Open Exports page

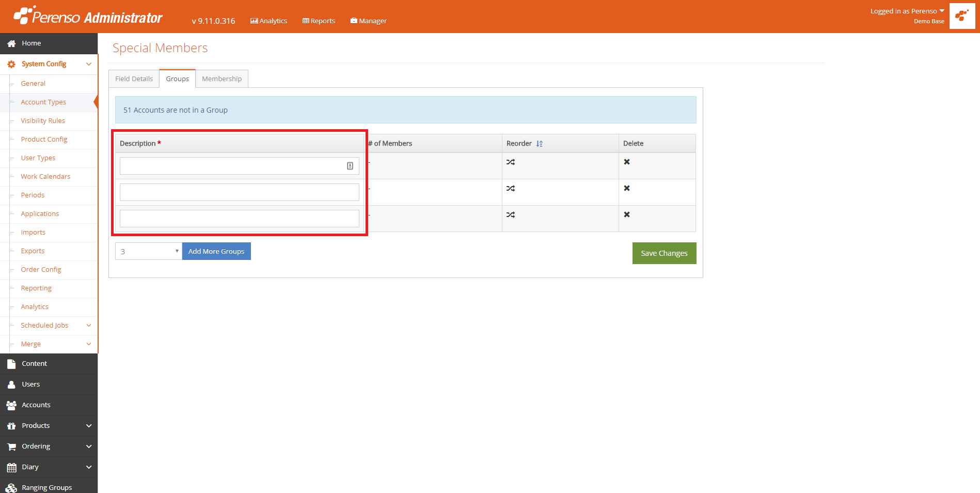33,251
